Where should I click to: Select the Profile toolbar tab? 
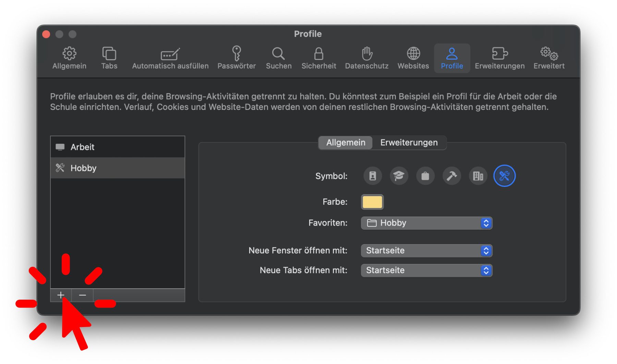[452, 58]
